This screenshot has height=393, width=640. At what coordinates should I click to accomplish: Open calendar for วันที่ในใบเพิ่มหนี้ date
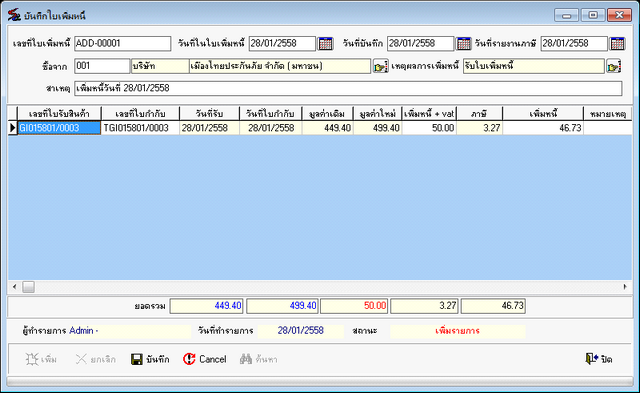tap(325, 43)
